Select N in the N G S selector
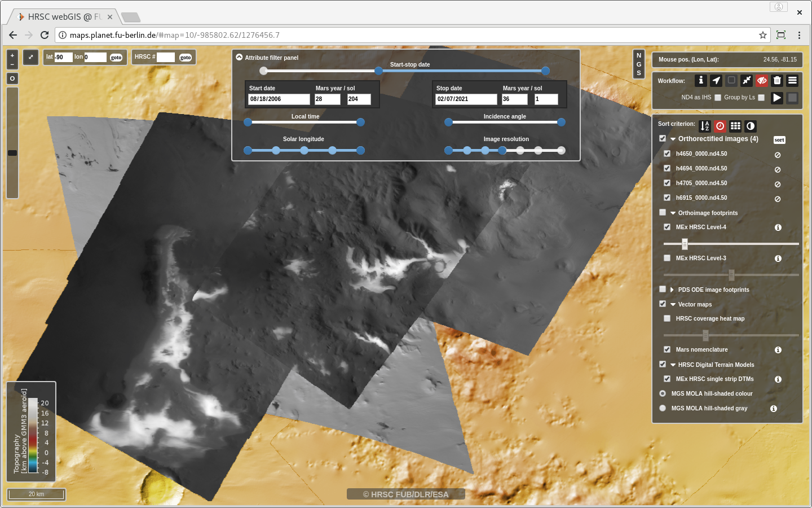 pos(639,55)
